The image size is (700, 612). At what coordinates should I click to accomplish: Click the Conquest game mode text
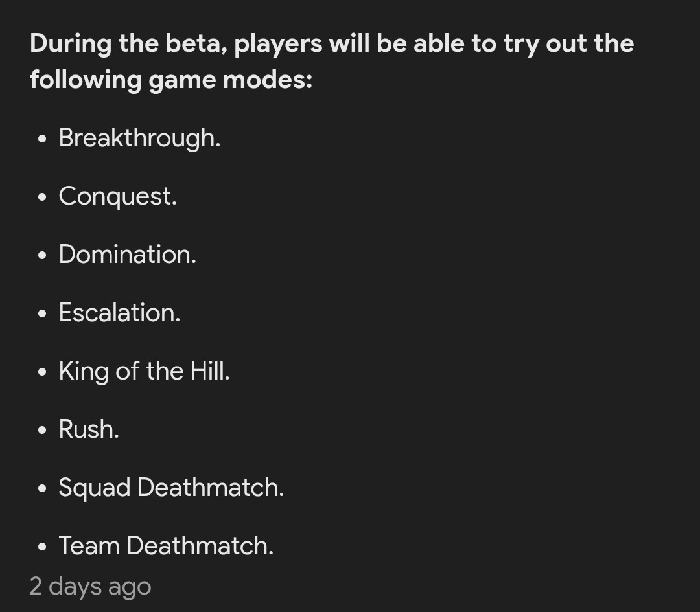click(117, 196)
